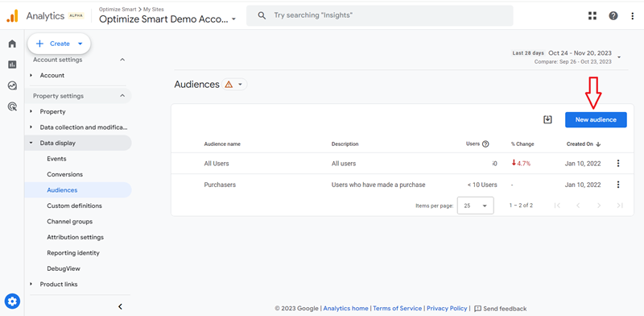This screenshot has height=316, width=644.
Task: Open the Users column help icon
Action: [x=485, y=144]
